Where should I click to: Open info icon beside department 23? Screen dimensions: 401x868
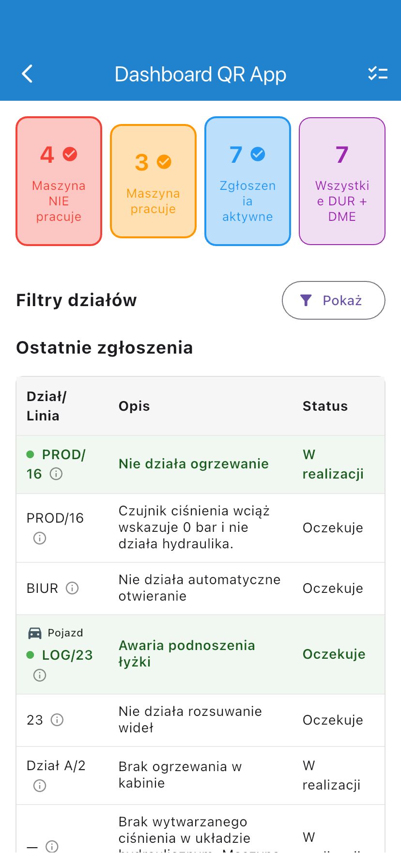57,720
